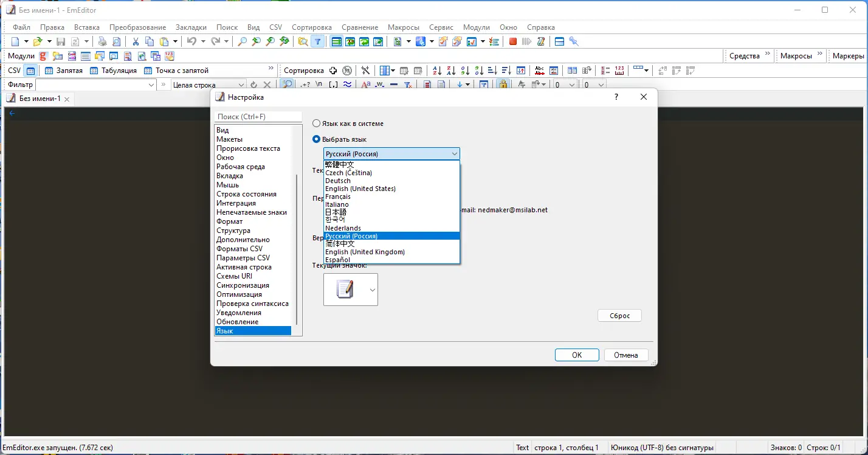Click the Print icon in the toolbar
Screen dimensions: 868x455
coord(102,41)
